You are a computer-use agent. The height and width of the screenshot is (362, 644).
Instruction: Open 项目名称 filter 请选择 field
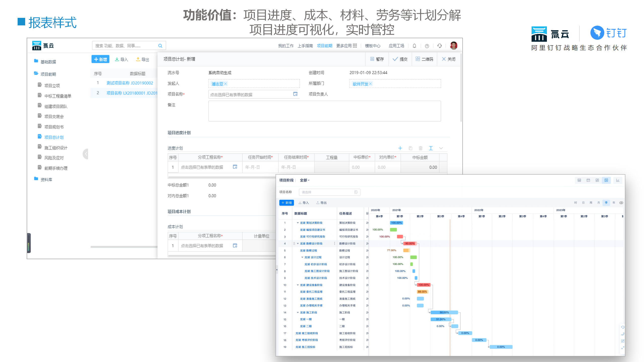tap(330, 192)
